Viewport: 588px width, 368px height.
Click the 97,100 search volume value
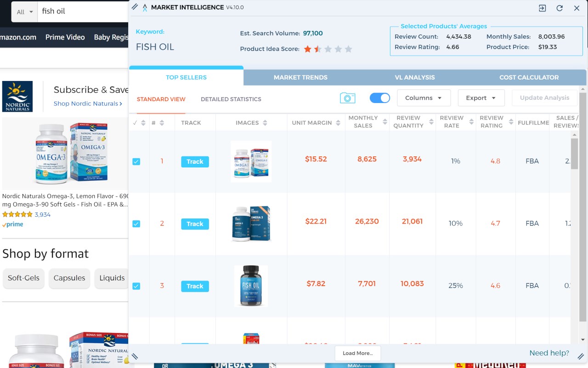pyautogui.click(x=313, y=33)
